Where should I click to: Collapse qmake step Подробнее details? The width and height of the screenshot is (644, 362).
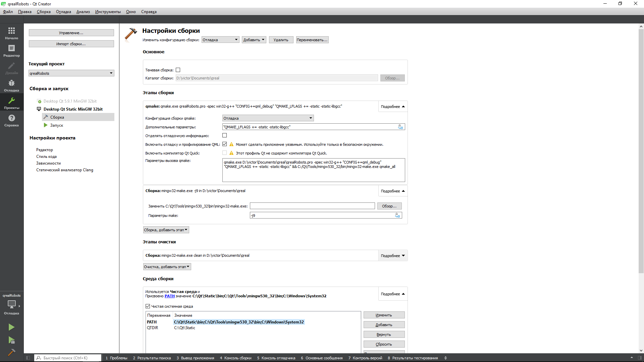(x=393, y=107)
